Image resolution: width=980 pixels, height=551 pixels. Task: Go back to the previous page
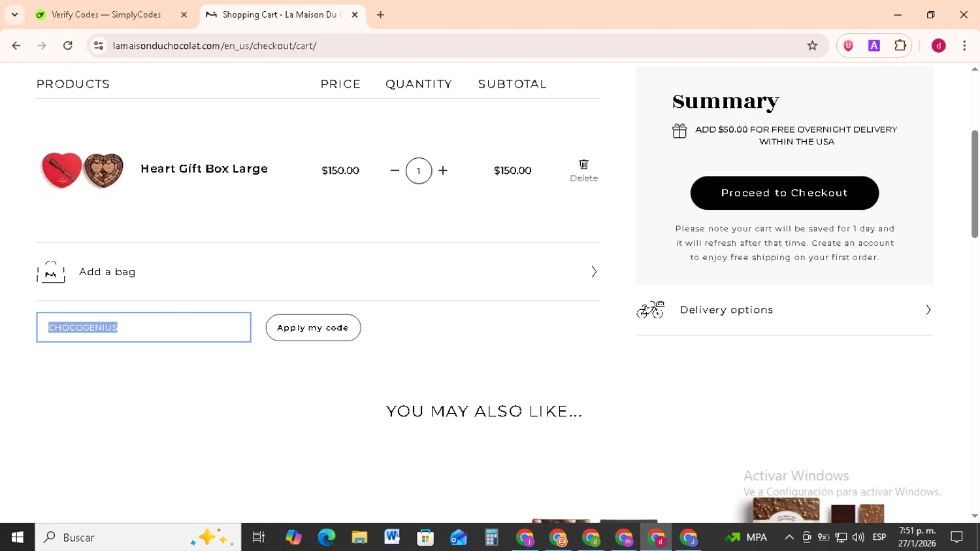coord(16,46)
